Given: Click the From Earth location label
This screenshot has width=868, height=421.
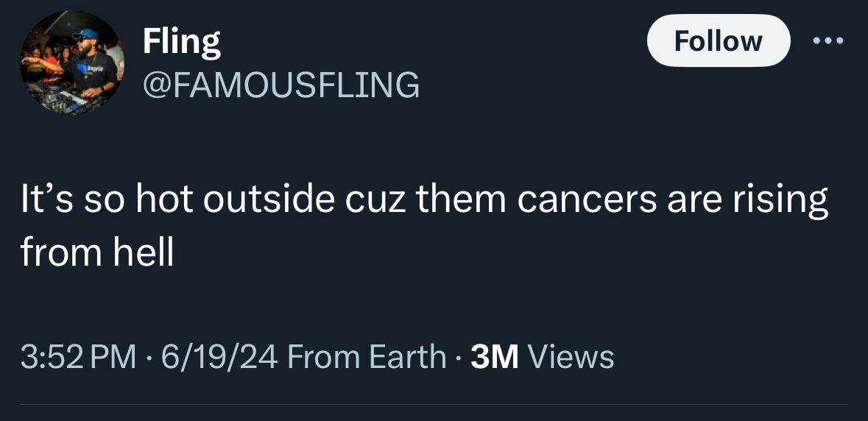Looking at the screenshot, I should click(x=367, y=357).
